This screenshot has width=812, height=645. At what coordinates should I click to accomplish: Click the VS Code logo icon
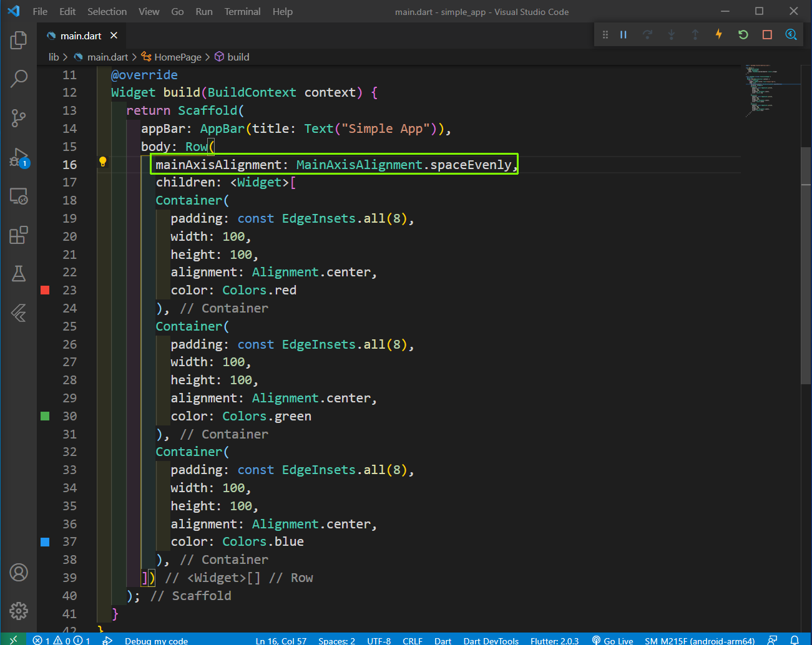(x=14, y=11)
